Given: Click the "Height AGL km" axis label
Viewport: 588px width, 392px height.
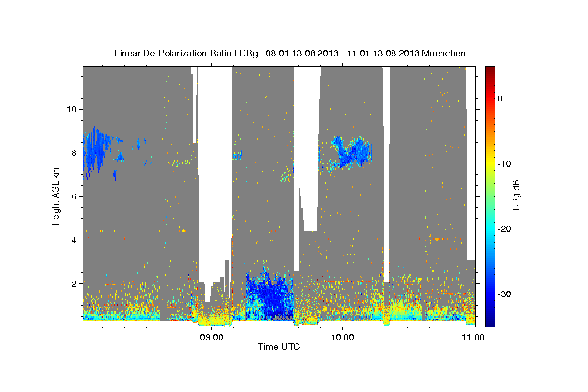Looking at the screenshot, I should (x=56, y=196).
